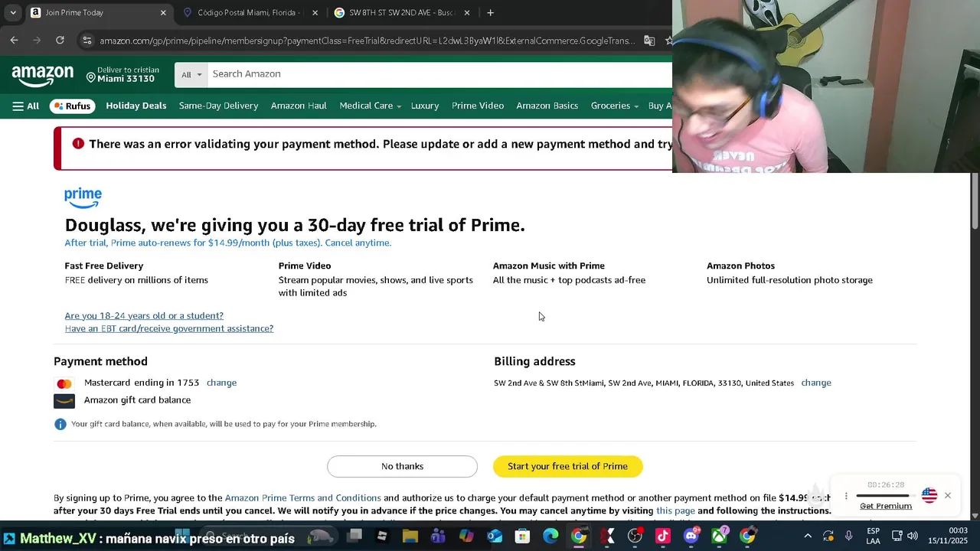Close the Código Postal Miami tab
Image resolution: width=980 pixels, height=551 pixels.
tap(315, 13)
